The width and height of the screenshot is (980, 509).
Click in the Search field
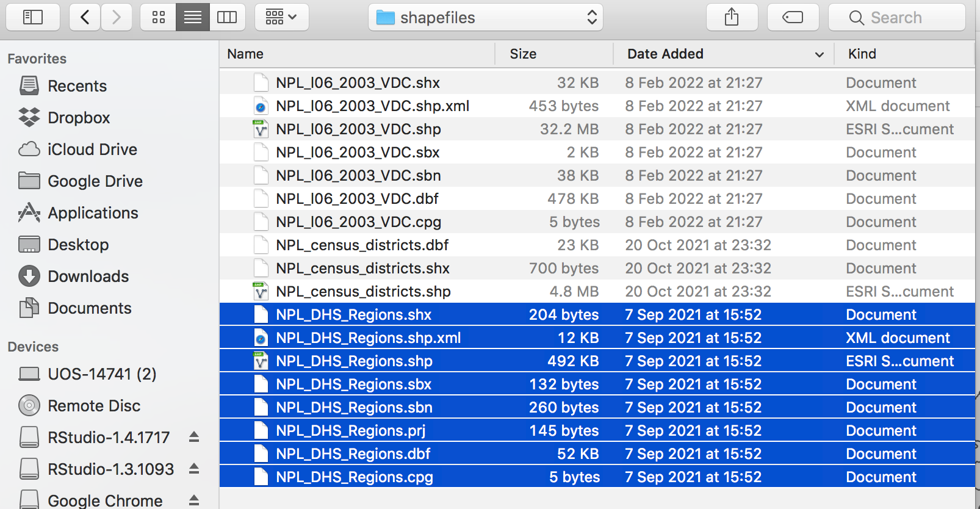click(x=896, y=17)
